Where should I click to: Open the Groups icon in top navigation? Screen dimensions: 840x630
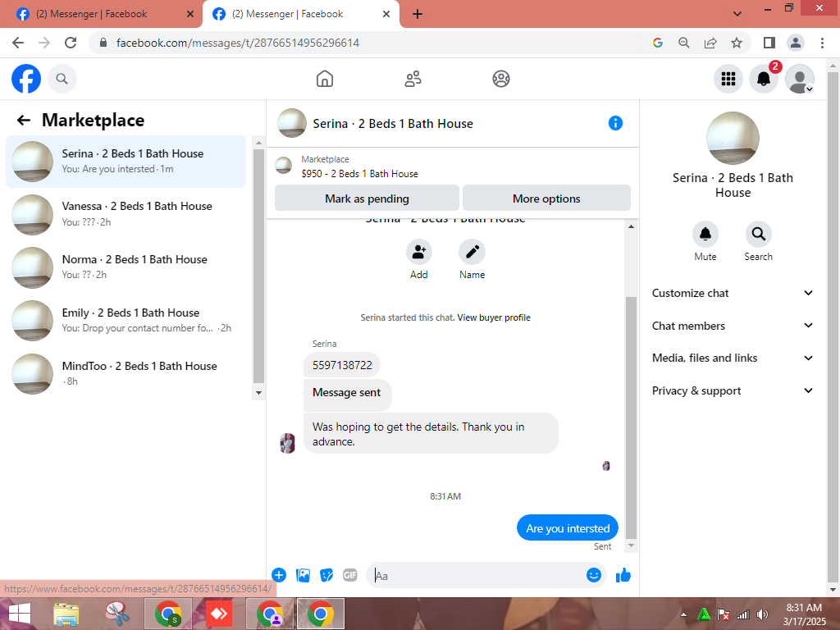[501, 79]
